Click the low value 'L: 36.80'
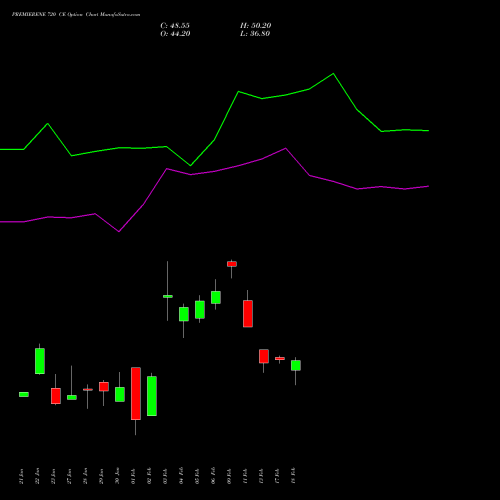500x500 pixels. coord(255,34)
